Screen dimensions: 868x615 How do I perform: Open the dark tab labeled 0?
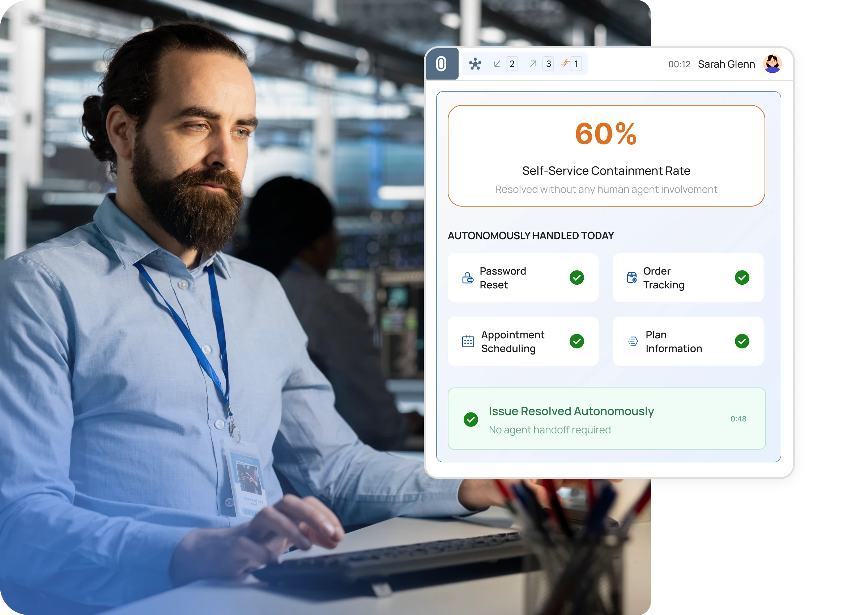441,64
